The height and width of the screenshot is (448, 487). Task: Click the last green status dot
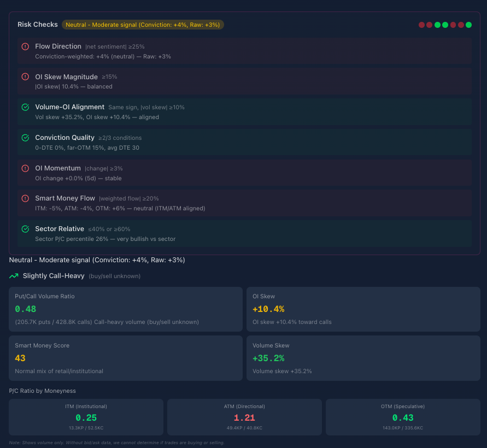pos(468,25)
